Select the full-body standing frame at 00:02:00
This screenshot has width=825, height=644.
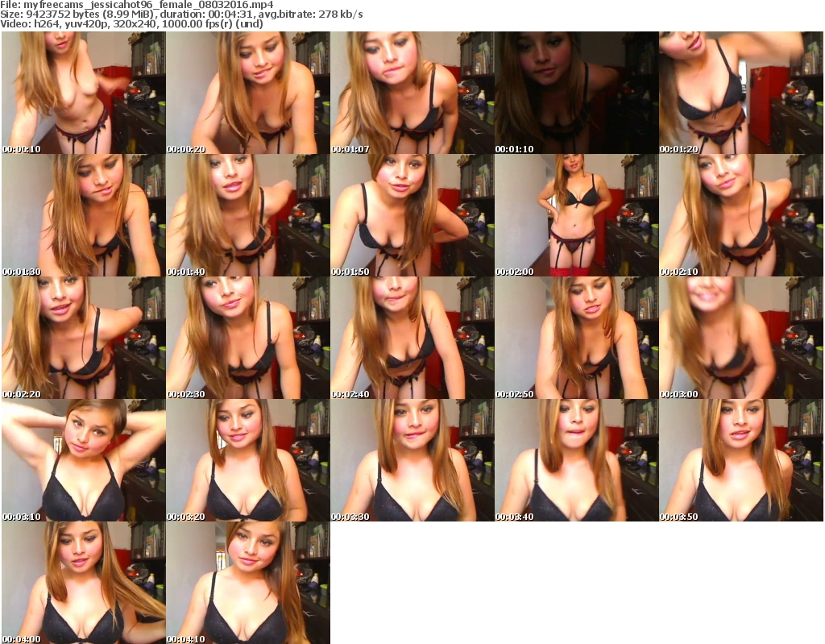(576, 215)
